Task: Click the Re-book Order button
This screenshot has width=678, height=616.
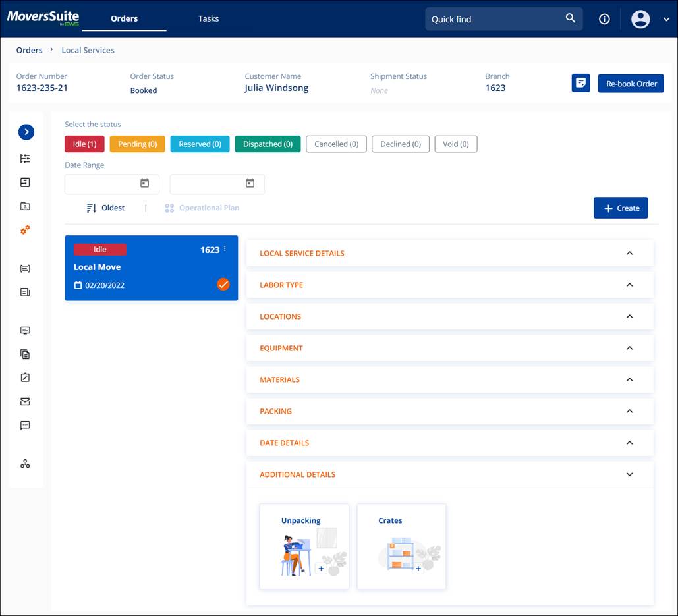Action: [630, 83]
